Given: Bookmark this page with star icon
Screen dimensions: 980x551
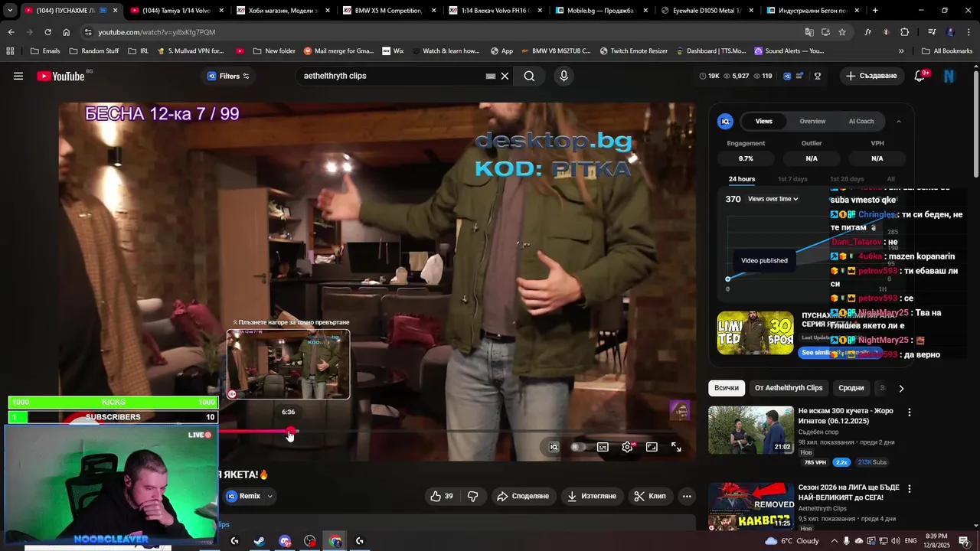Looking at the screenshot, I should (842, 32).
